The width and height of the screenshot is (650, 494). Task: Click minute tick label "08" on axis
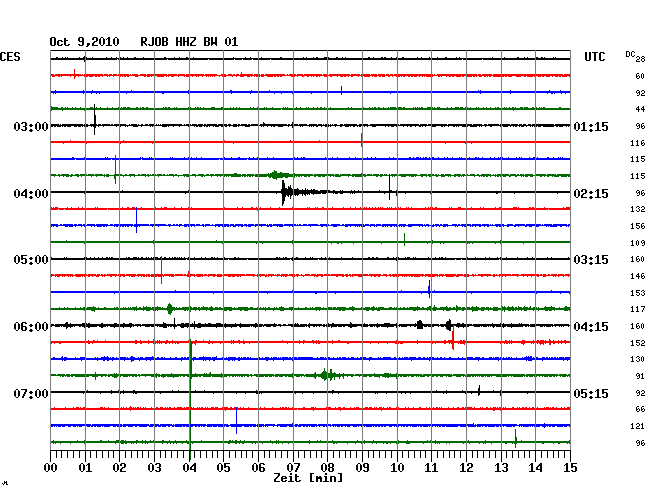pyautogui.click(x=327, y=468)
